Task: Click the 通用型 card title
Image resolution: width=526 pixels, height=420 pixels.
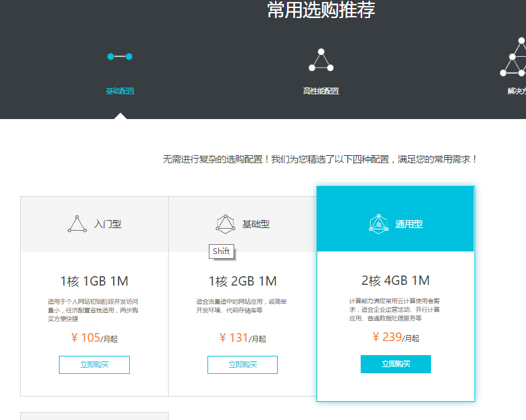Action: point(409,224)
